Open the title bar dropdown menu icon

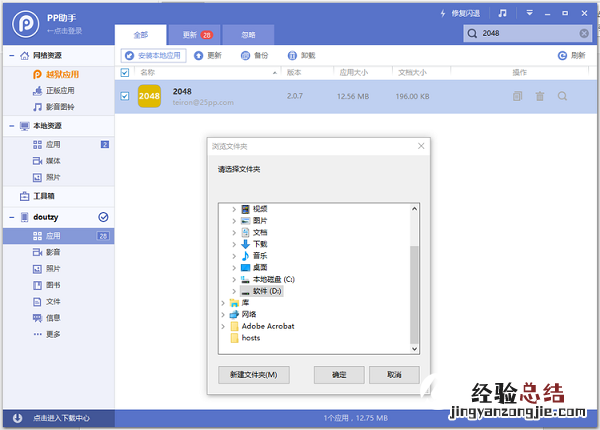pos(530,13)
